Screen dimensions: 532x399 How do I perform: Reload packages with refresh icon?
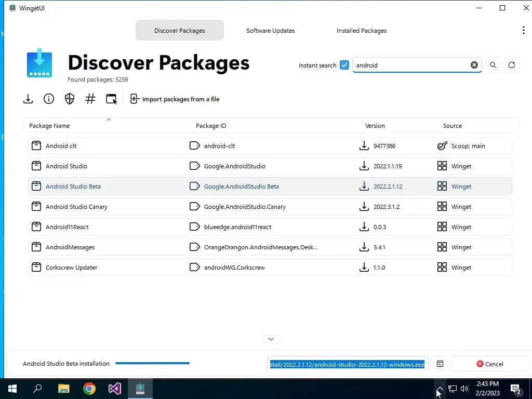click(x=512, y=65)
